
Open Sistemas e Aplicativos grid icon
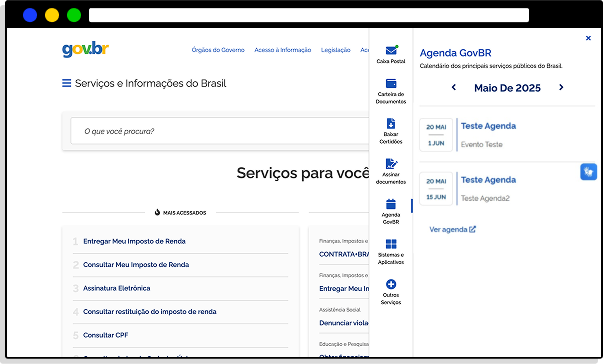coord(391,244)
